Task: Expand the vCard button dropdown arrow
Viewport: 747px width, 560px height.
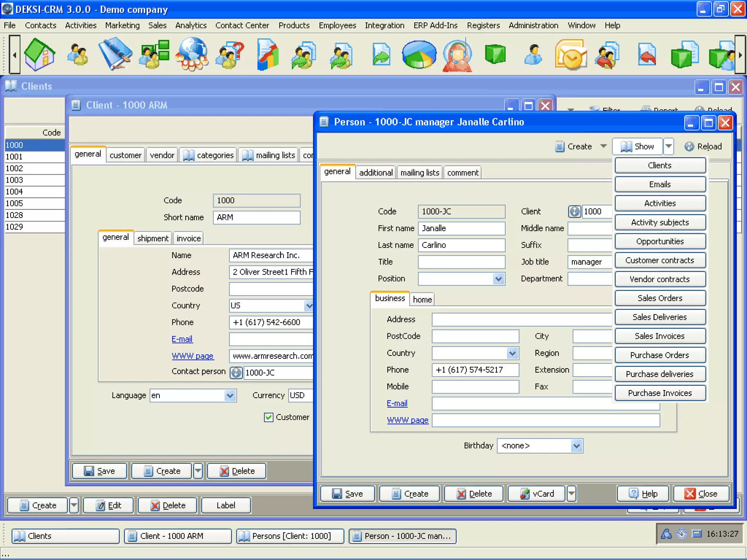Action: [571, 494]
